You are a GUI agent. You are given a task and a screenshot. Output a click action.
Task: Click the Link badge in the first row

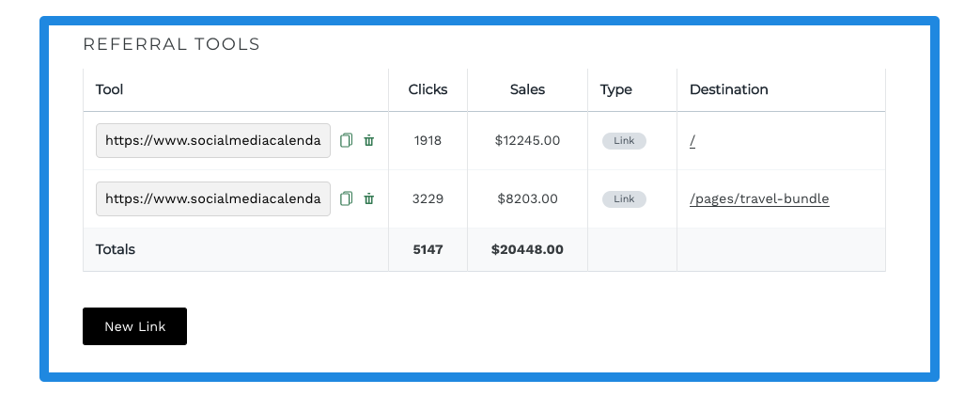pyautogui.click(x=624, y=141)
